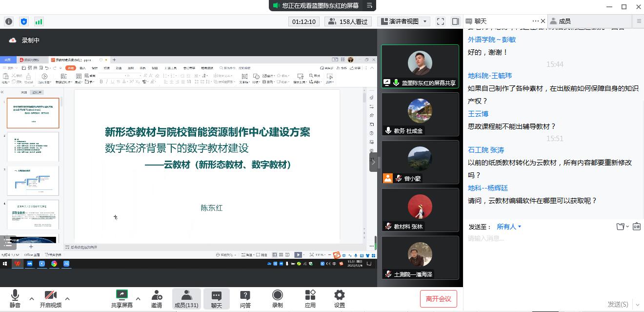The image size is (644, 312).
Task: Toggle the microphone mute (静音) button
Action: (x=15, y=298)
